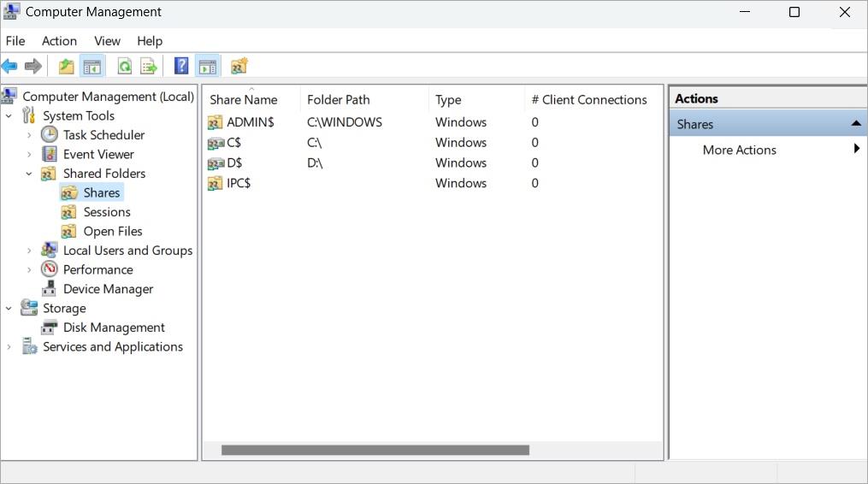The height and width of the screenshot is (484, 868).
Task: Sort by Type column header
Action: [x=476, y=100]
